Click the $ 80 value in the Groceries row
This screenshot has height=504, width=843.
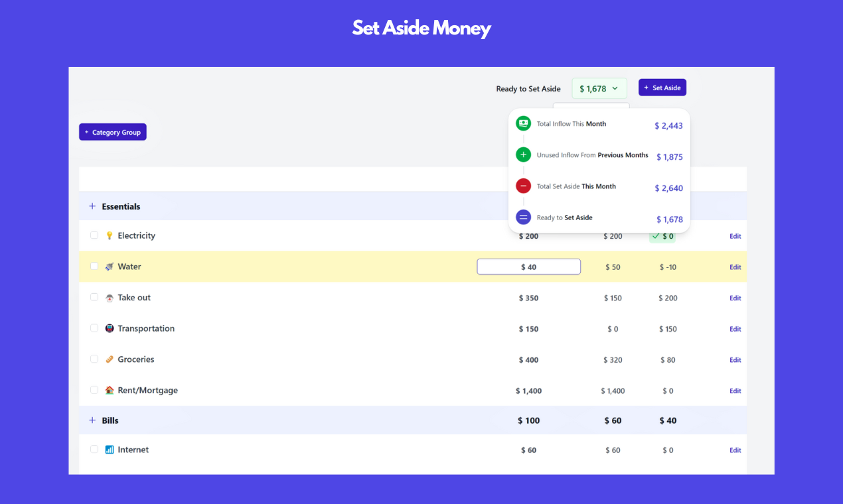(668, 360)
